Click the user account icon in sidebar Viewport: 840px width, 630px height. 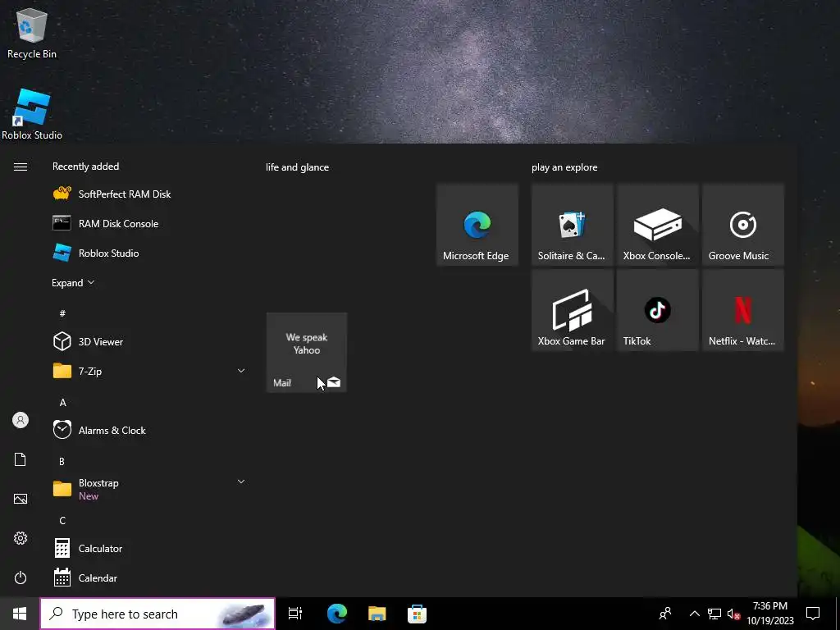(21, 420)
